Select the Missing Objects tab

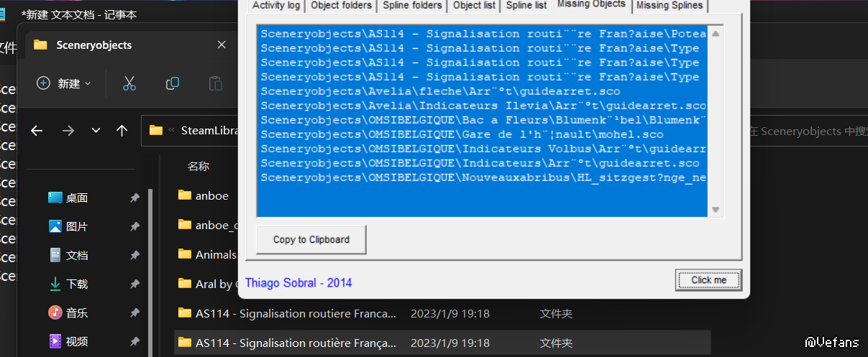(591, 5)
